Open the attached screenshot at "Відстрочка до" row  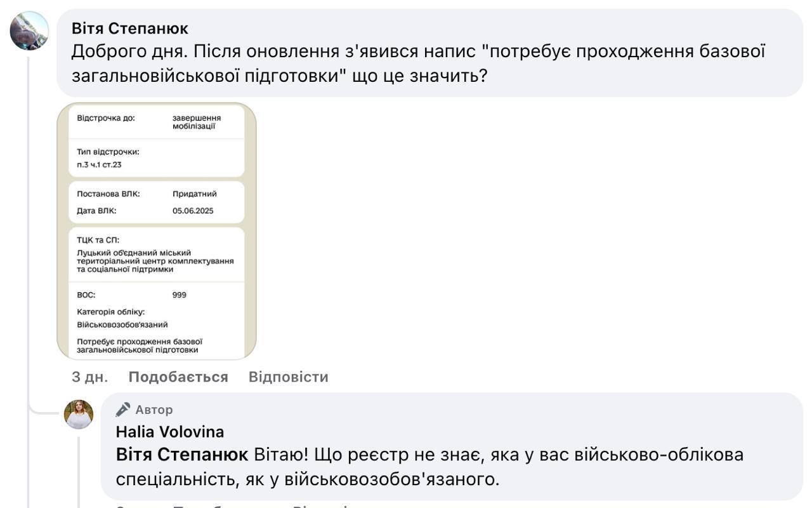(156, 122)
